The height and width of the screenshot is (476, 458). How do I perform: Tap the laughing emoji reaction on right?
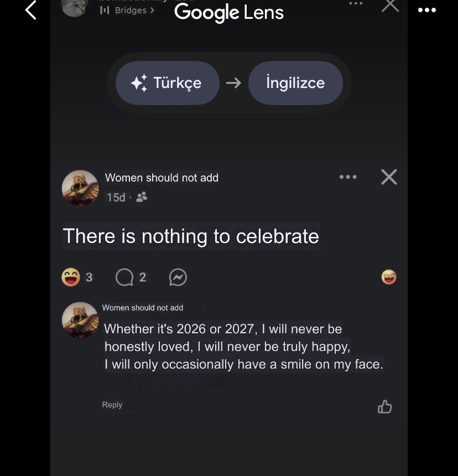[389, 277]
